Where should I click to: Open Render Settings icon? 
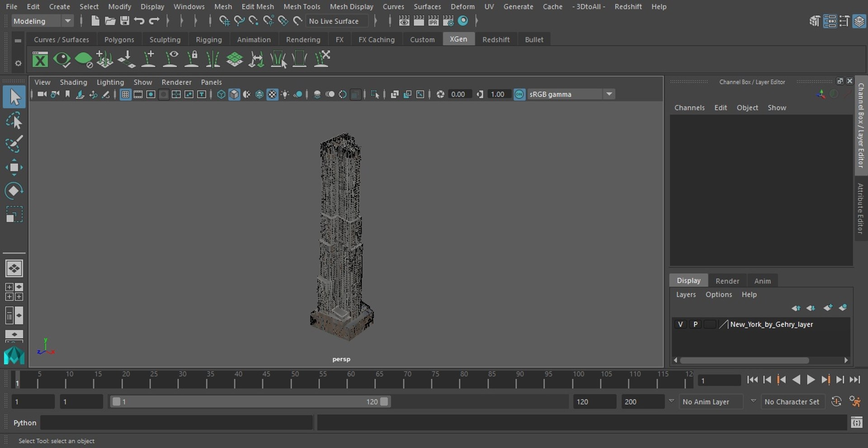click(448, 21)
